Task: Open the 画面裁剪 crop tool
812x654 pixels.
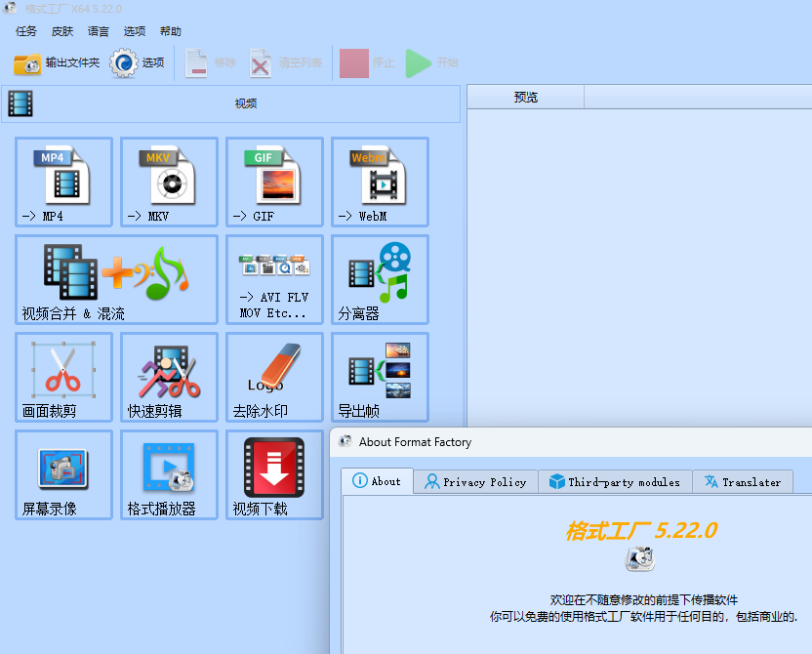Action: [63, 377]
